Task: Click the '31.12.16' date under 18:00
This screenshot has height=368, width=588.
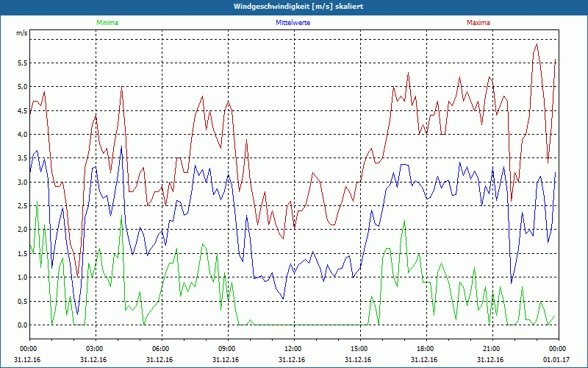Action: 424,360
